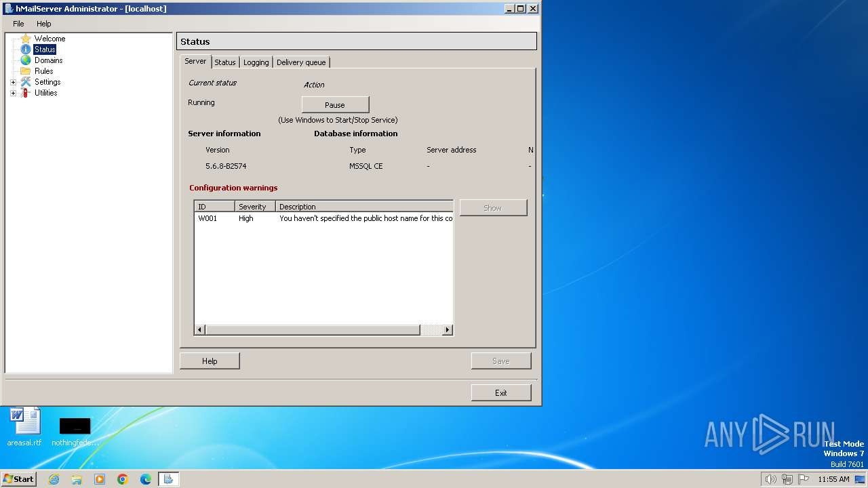This screenshot has height=488, width=868.
Task: Click the MSSQL CE database type text
Action: [x=366, y=166]
